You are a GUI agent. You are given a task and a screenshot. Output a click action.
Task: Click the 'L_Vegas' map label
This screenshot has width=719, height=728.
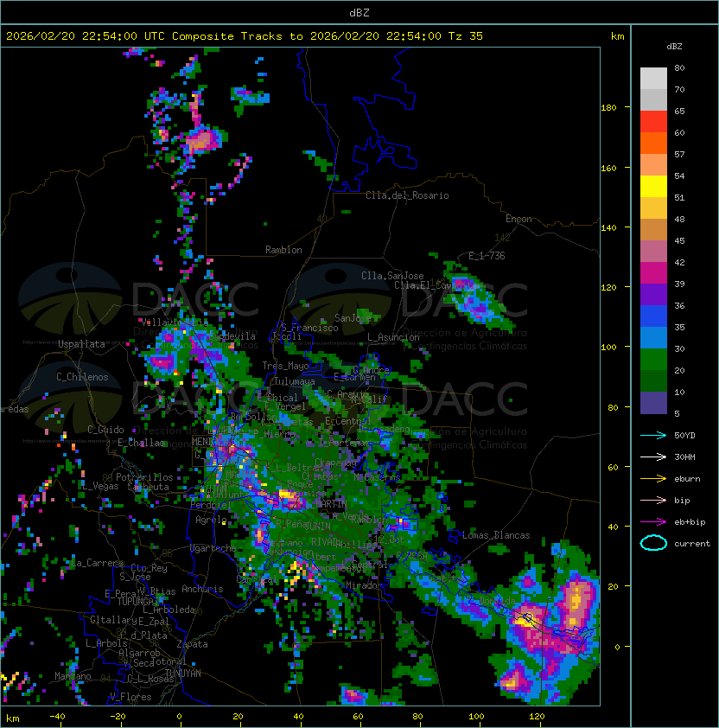coord(100,486)
